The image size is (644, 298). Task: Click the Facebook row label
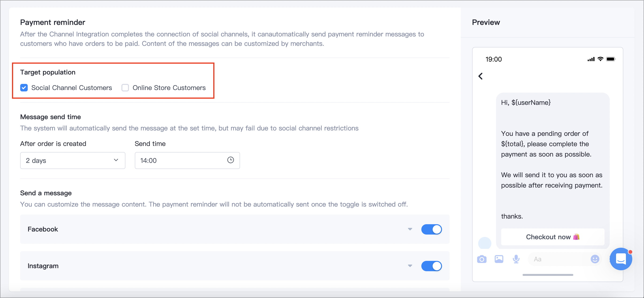(x=43, y=229)
